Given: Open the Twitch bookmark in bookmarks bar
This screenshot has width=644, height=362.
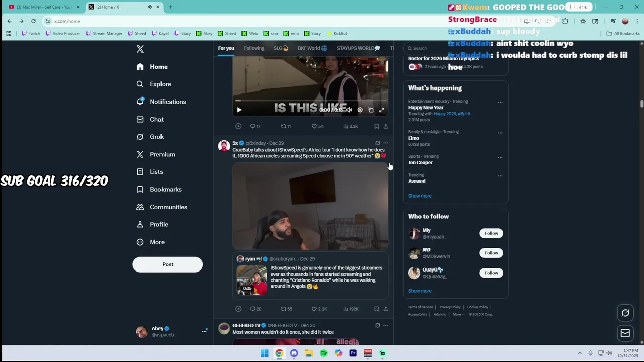Looking at the screenshot, I should coord(30,33).
